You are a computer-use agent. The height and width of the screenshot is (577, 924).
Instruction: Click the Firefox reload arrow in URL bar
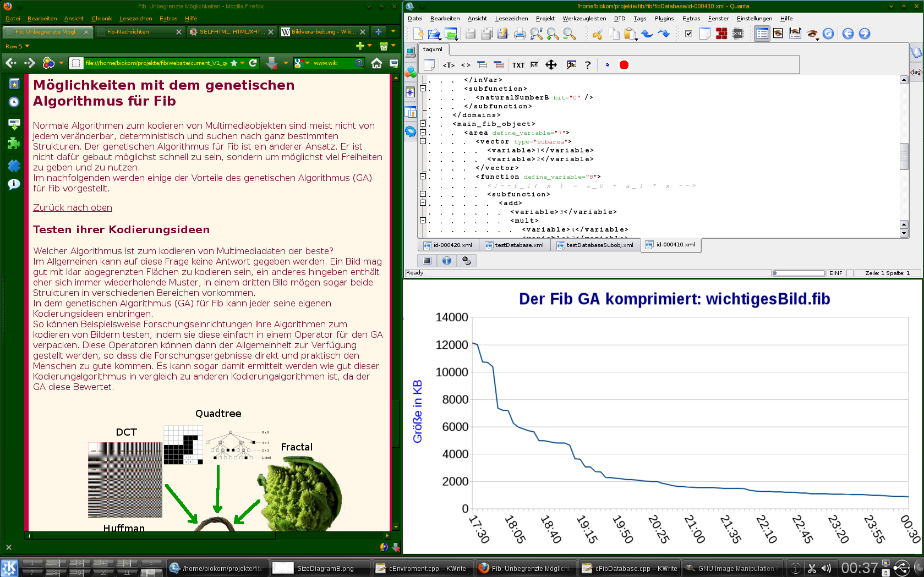coord(253,63)
